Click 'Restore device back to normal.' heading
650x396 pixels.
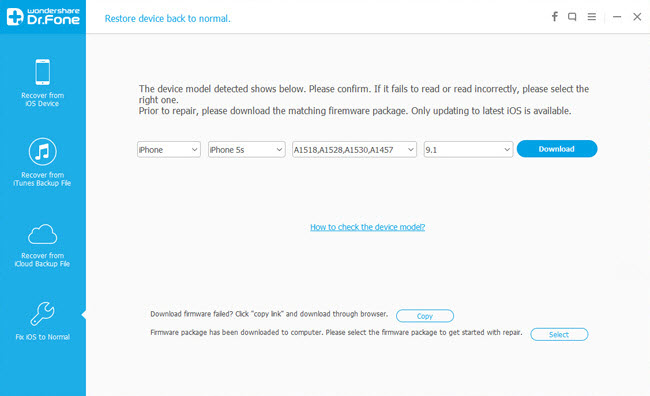click(167, 19)
